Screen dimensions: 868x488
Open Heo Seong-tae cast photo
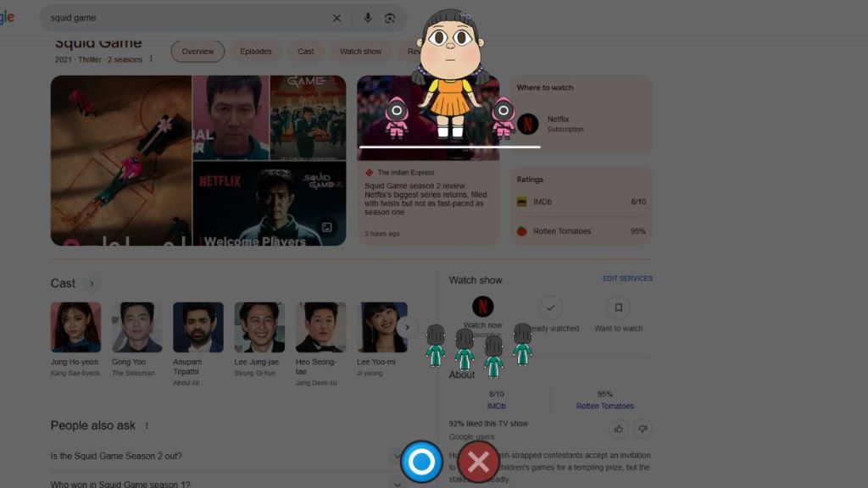320,327
